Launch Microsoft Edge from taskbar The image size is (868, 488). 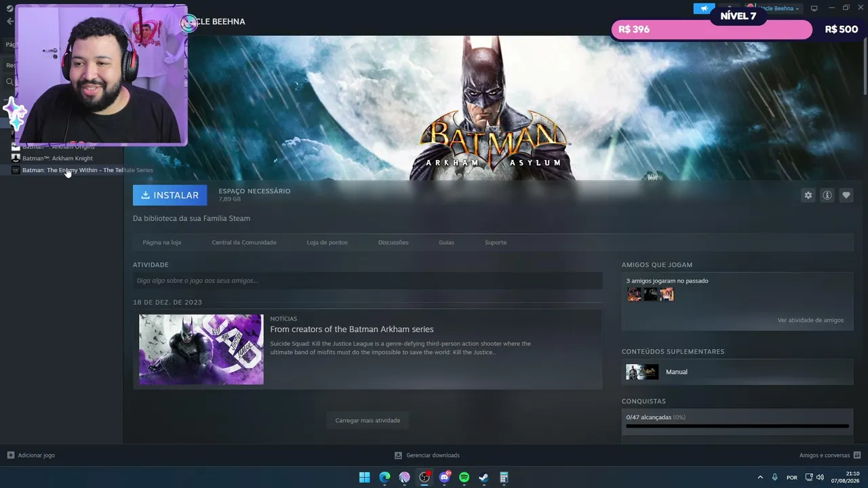pyautogui.click(x=384, y=477)
